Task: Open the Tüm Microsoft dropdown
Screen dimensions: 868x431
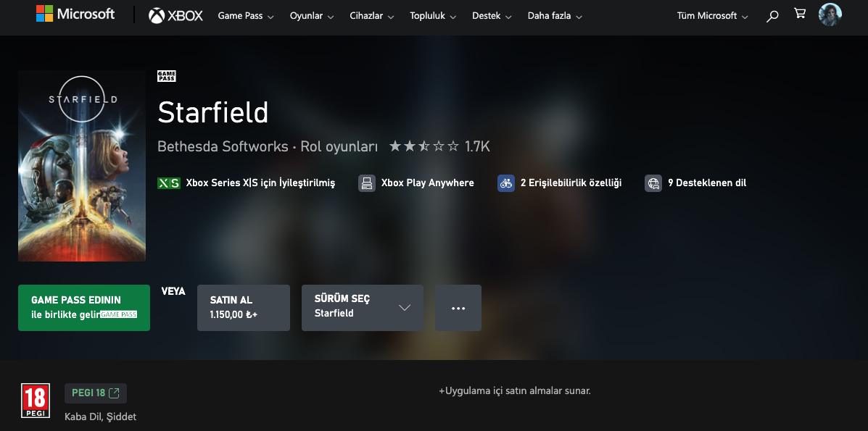Action: 712,16
